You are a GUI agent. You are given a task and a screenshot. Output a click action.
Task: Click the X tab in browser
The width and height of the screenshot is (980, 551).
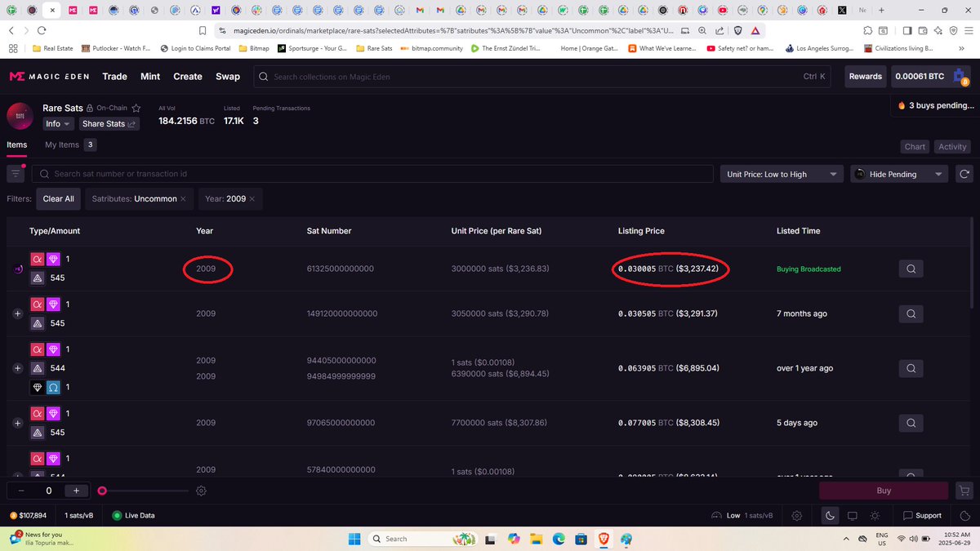pos(843,10)
